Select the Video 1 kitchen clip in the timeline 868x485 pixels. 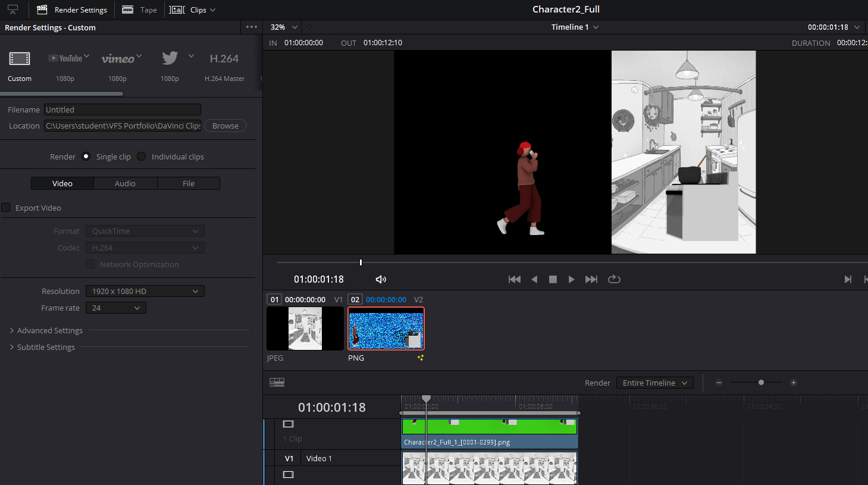click(490, 468)
